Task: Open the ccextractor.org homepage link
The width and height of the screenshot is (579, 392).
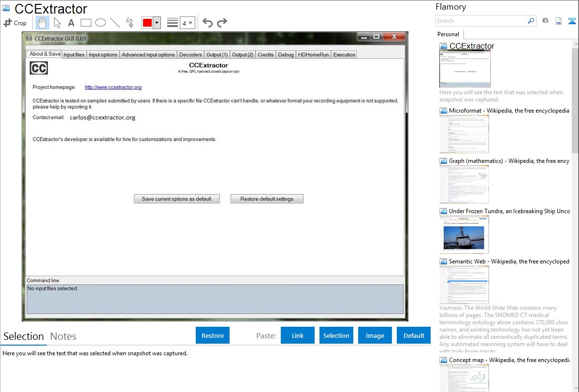Action: coord(113,87)
